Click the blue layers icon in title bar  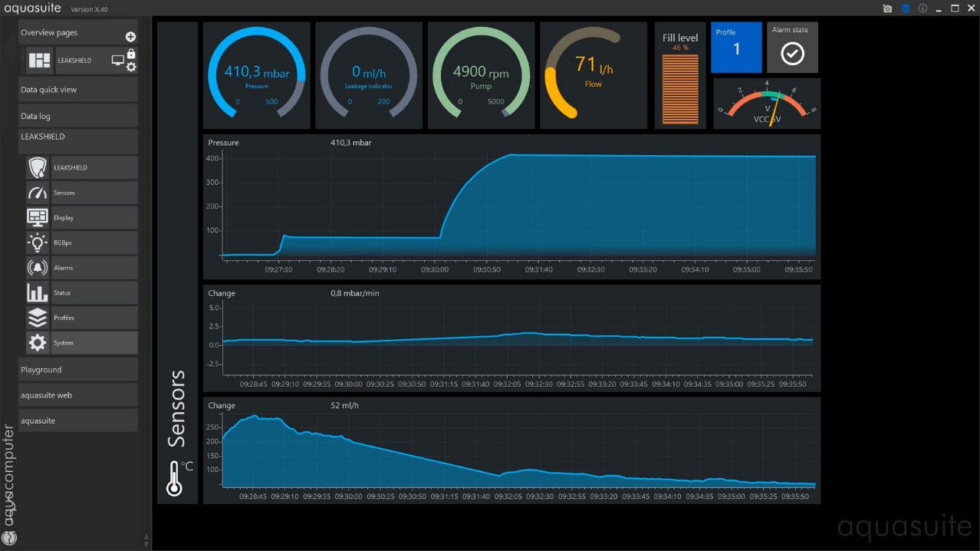(x=905, y=8)
